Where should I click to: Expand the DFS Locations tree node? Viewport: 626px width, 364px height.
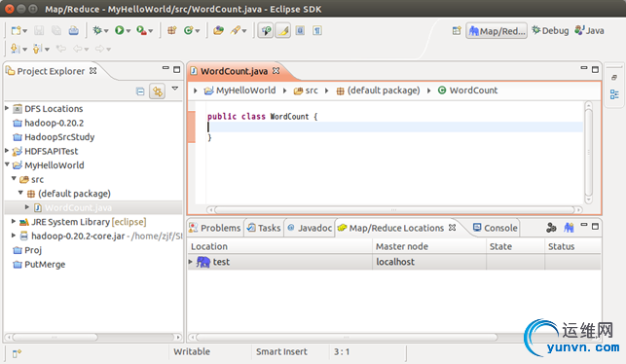pos(7,108)
